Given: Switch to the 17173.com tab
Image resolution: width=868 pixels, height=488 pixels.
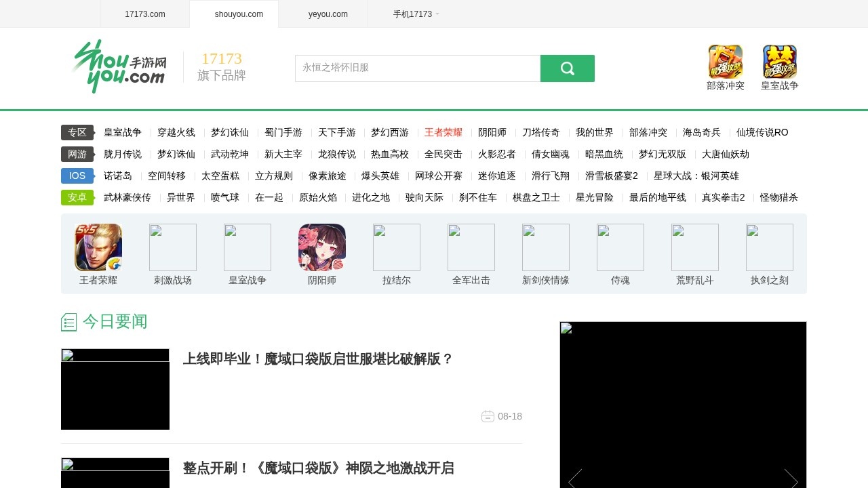Looking at the screenshot, I should coord(145,14).
